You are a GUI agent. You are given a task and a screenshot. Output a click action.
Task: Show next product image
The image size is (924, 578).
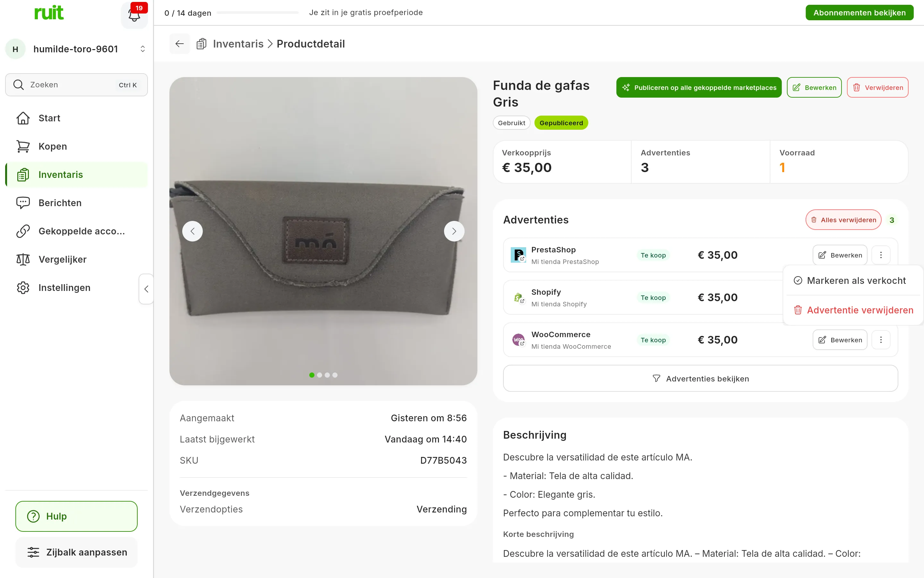click(454, 231)
